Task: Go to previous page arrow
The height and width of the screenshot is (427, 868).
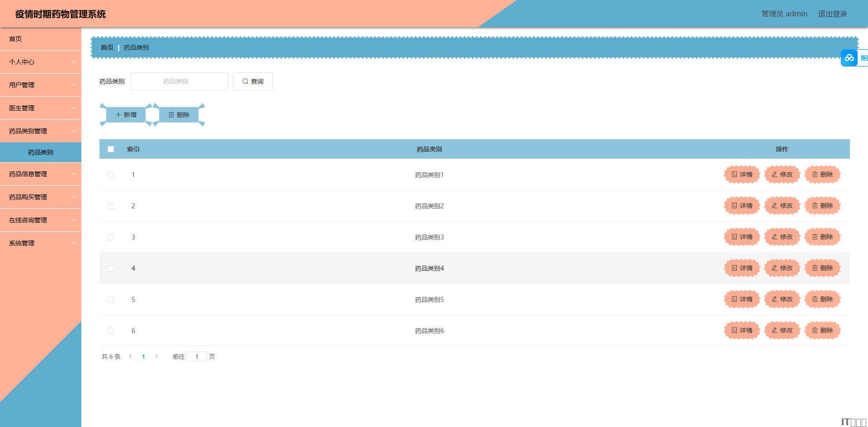Action: 130,357
